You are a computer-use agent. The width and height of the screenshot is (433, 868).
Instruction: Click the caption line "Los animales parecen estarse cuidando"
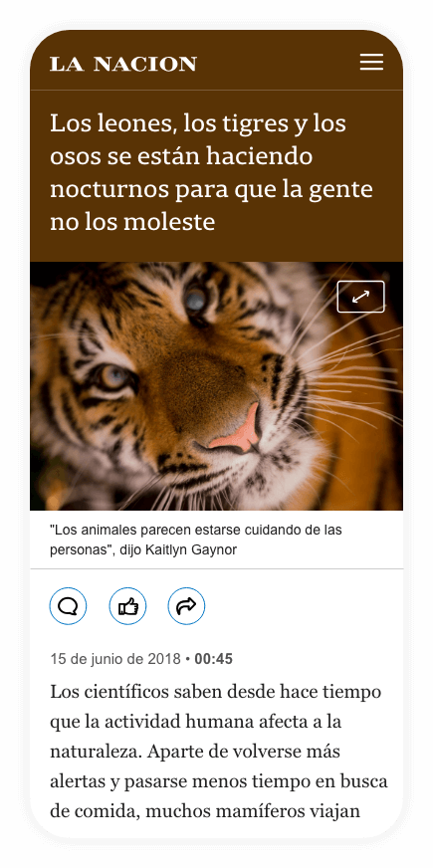[x=172, y=530]
